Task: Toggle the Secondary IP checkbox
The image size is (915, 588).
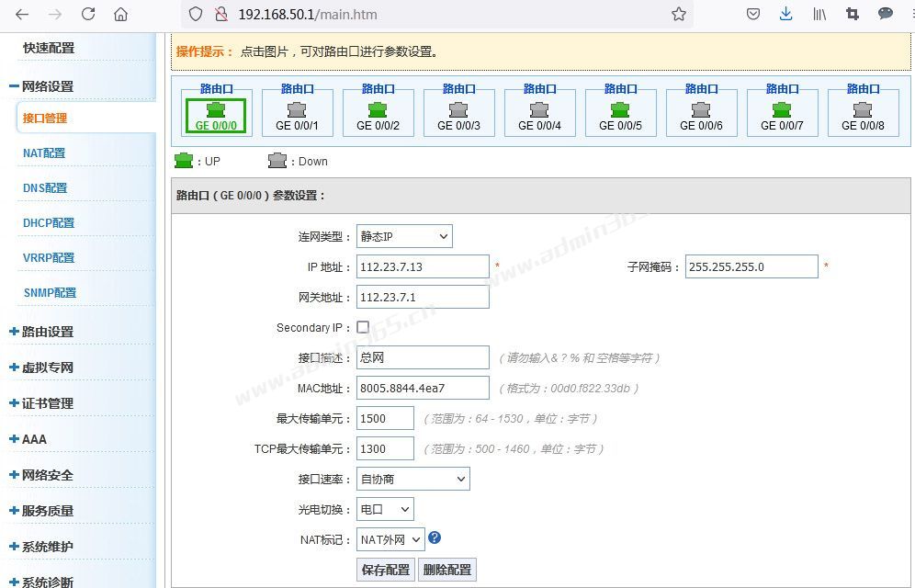Action: pos(363,327)
